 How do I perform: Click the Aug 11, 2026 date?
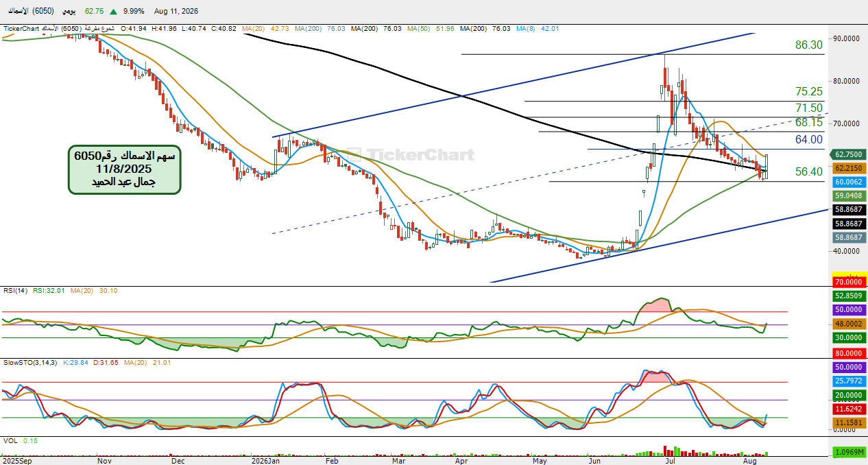coord(175,12)
